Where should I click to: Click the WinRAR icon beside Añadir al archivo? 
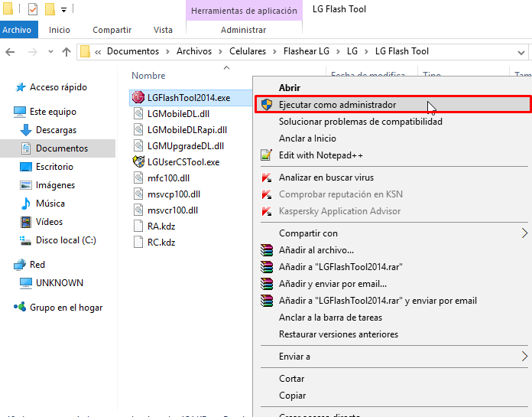[x=267, y=250]
